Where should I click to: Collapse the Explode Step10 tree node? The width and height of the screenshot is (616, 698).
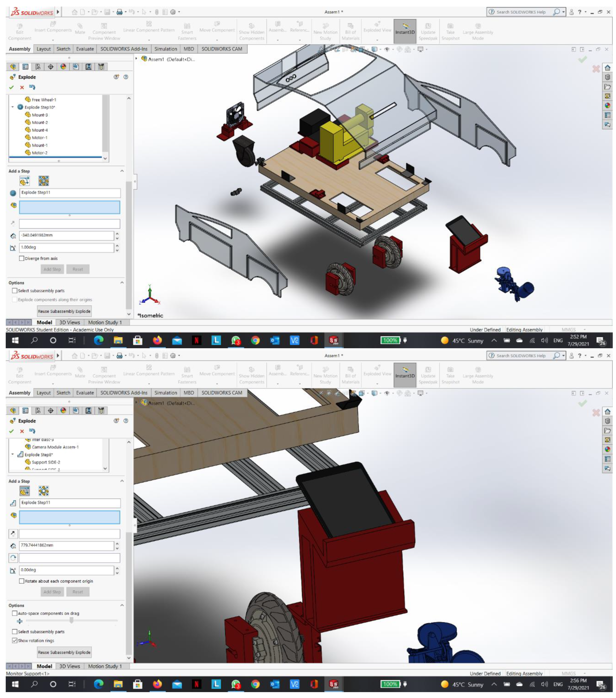(13, 107)
